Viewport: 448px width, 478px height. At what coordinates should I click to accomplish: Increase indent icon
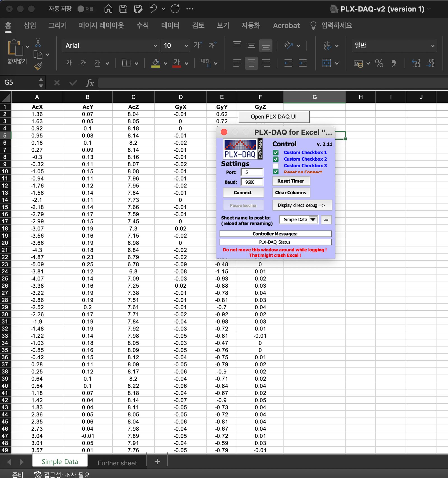[303, 63]
